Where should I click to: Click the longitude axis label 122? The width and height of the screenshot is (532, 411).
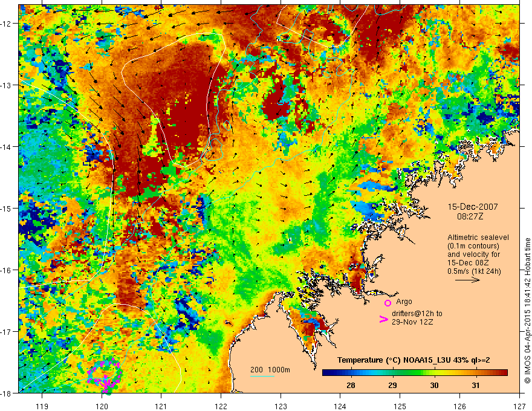(x=221, y=406)
